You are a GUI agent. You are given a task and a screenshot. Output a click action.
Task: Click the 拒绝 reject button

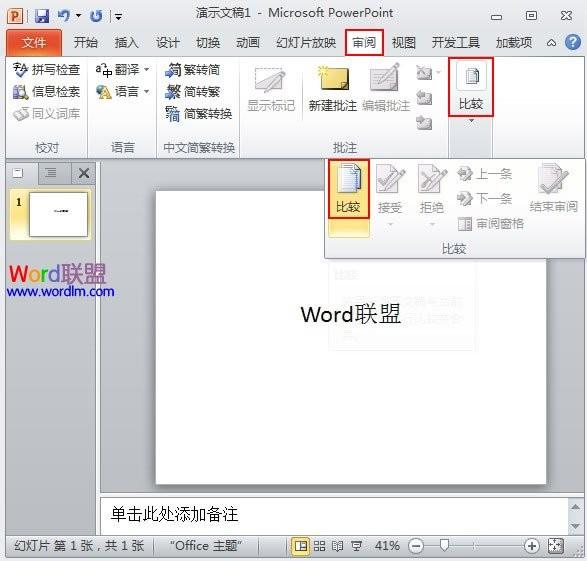pyautogui.click(x=432, y=189)
